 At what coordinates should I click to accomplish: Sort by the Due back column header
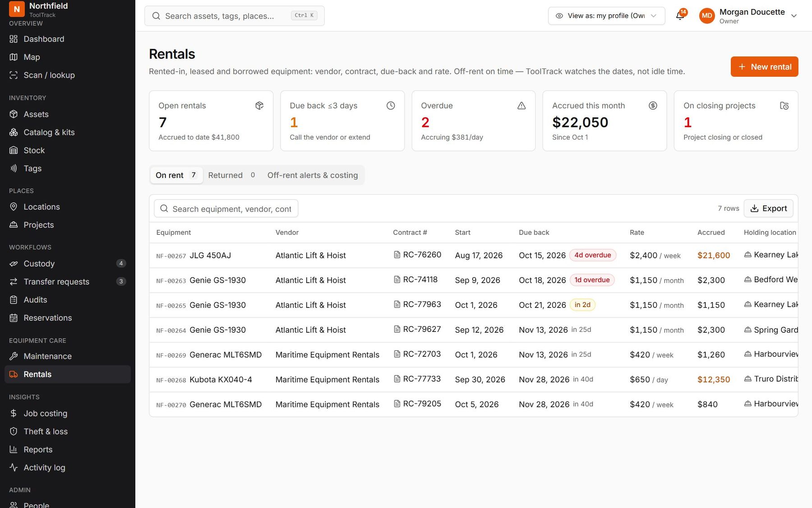point(534,233)
